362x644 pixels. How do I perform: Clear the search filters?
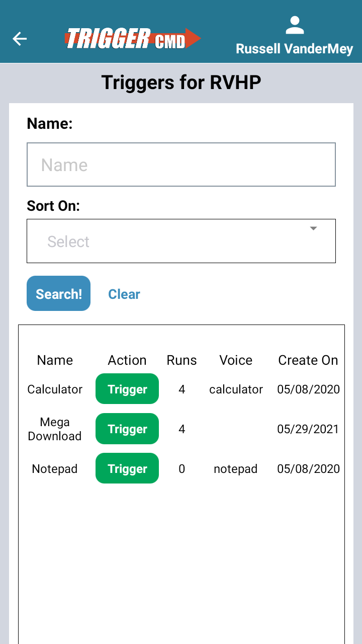124,294
